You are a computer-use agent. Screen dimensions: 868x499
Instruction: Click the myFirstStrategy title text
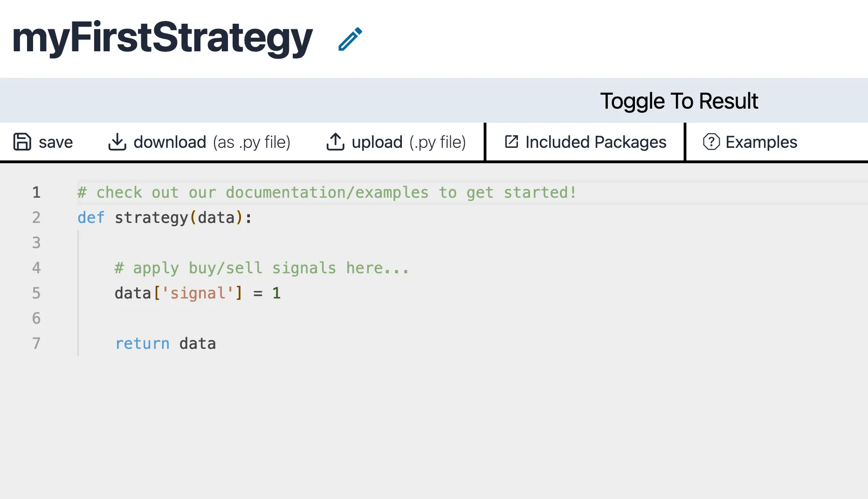click(162, 39)
